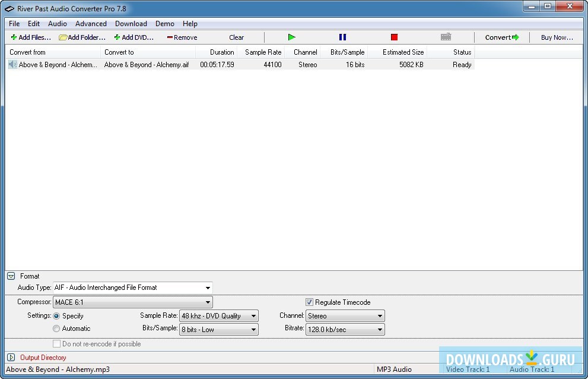This screenshot has height=379, width=588.
Task: Click the Add Files icon
Action: coord(13,37)
